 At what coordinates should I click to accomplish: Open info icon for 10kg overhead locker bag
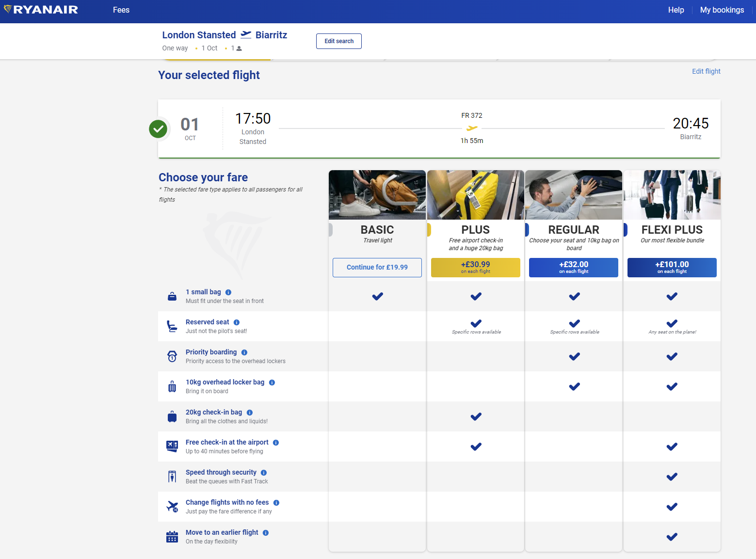point(272,383)
